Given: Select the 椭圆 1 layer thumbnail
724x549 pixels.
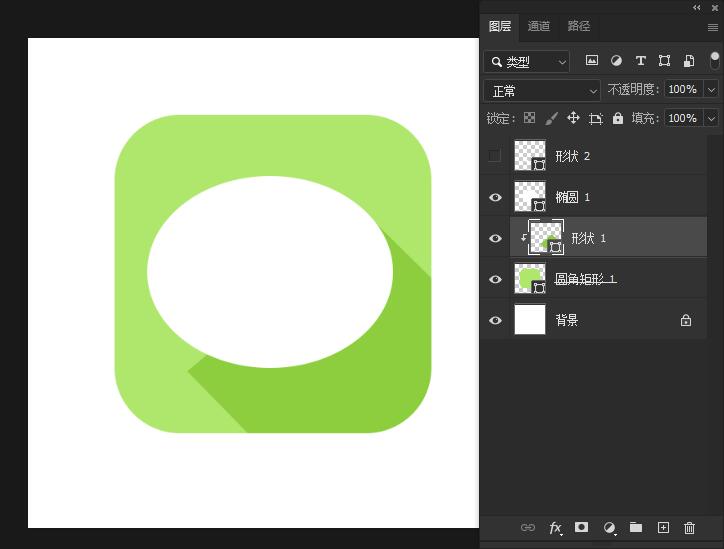Looking at the screenshot, I should click(x=530, y=197).
